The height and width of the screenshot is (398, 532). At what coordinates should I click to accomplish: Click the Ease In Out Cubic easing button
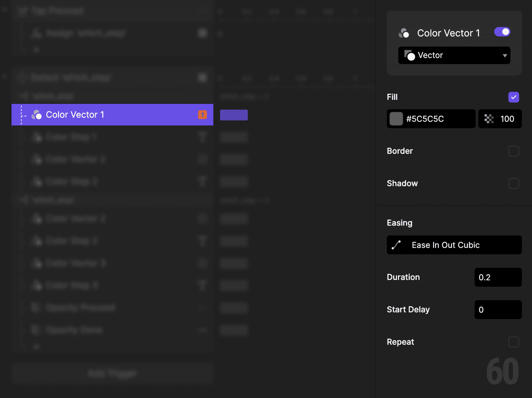454,245
